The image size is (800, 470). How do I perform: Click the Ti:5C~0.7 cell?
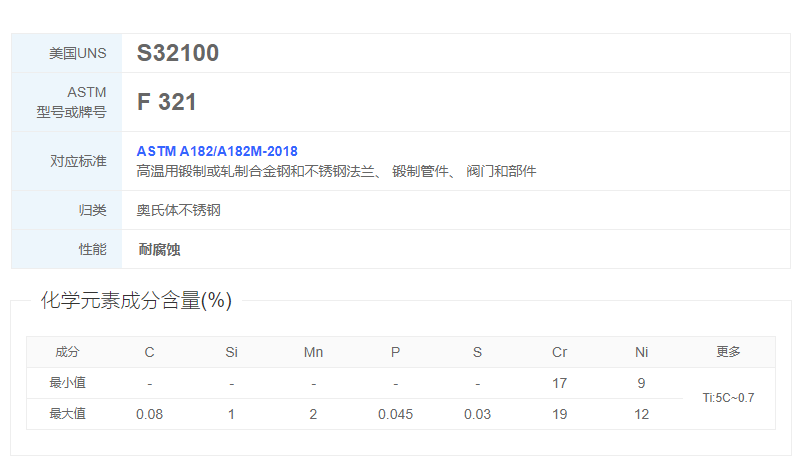coord(728,398)
